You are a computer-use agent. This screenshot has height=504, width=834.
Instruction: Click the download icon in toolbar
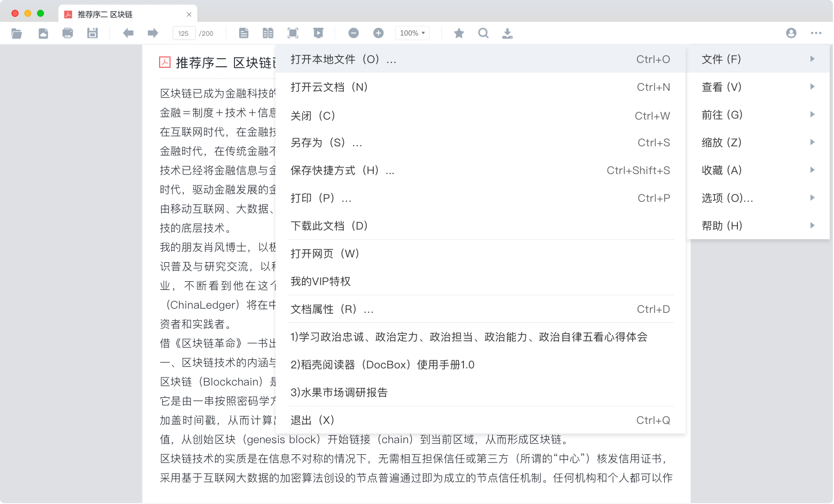click(x=507, y=33)
